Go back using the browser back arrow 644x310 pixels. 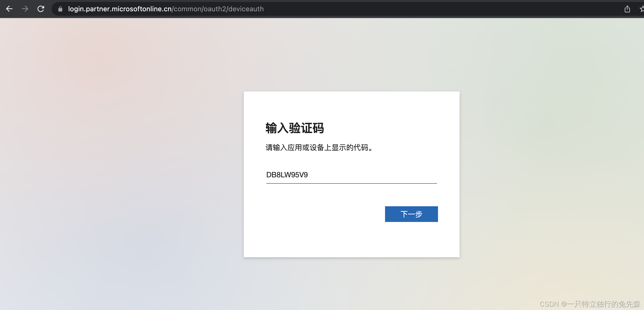pyautogui.click(x=9, y=9)
